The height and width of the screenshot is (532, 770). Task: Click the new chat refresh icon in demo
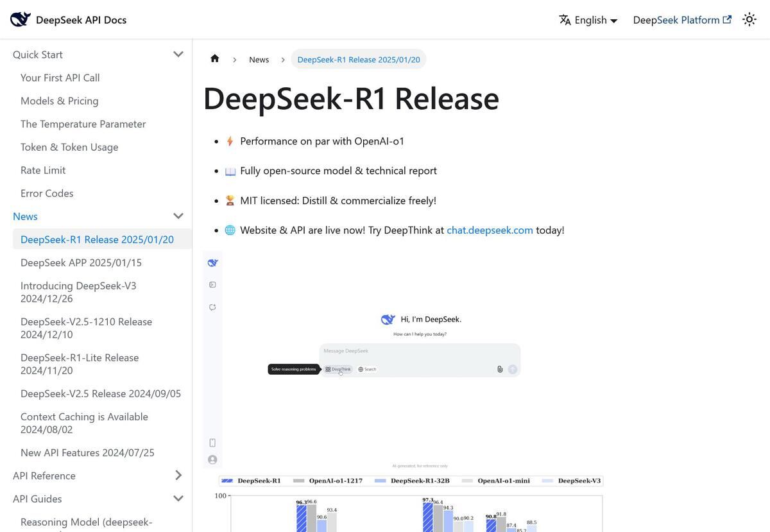coord(213,307)
